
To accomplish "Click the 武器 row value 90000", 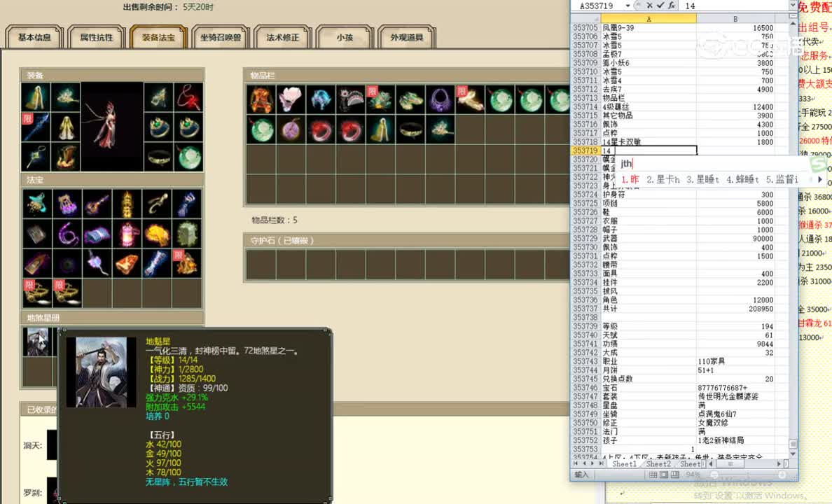I will click(735, 238).
